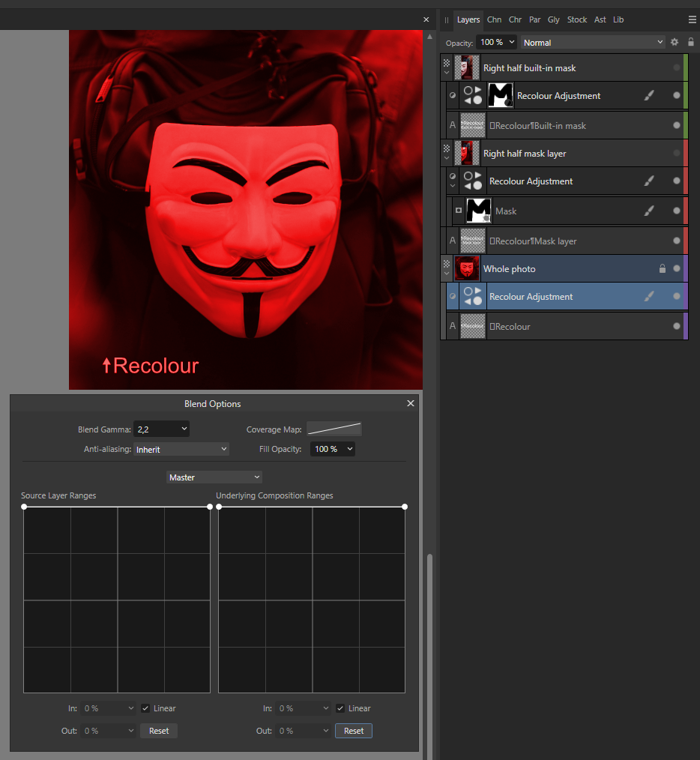Image resolution: width=700 pixels, height=760 pixels.
Task: Click the Coverage Map curve button
Action: pyautogui.click(x=334, y=429)
